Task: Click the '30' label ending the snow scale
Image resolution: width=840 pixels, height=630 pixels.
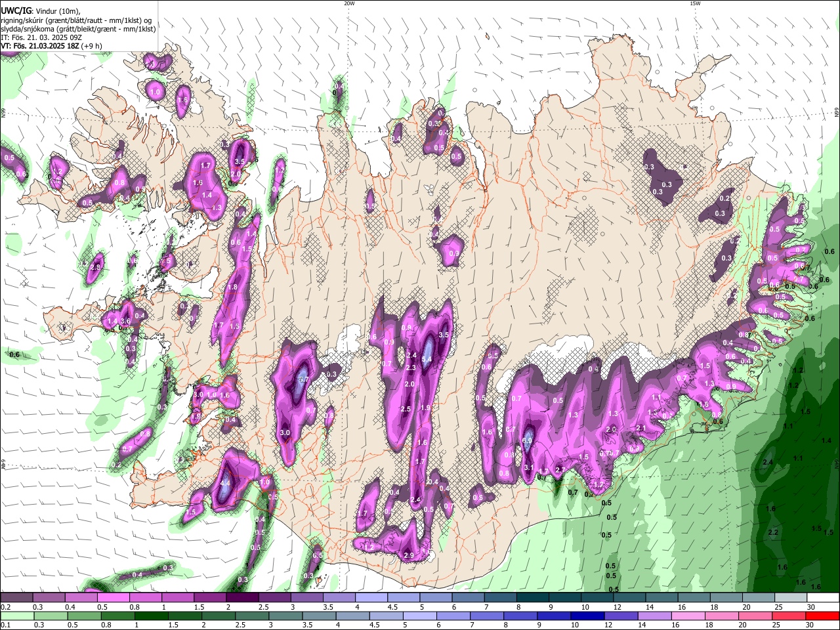Action: (811, 607)
